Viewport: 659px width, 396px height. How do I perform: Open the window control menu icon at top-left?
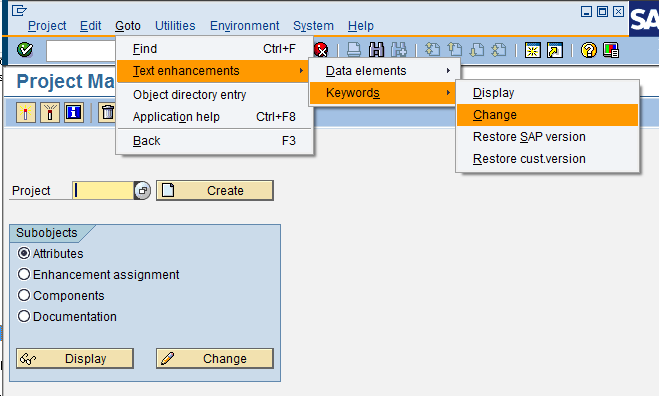click(x=19, y=11)
